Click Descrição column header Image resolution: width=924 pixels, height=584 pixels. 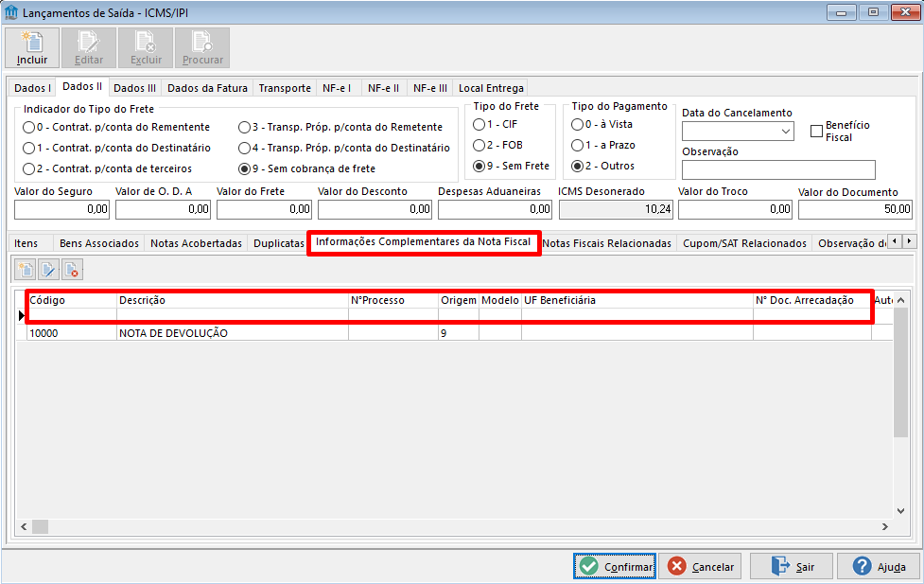pyautogui.click(x=233, y=300)
